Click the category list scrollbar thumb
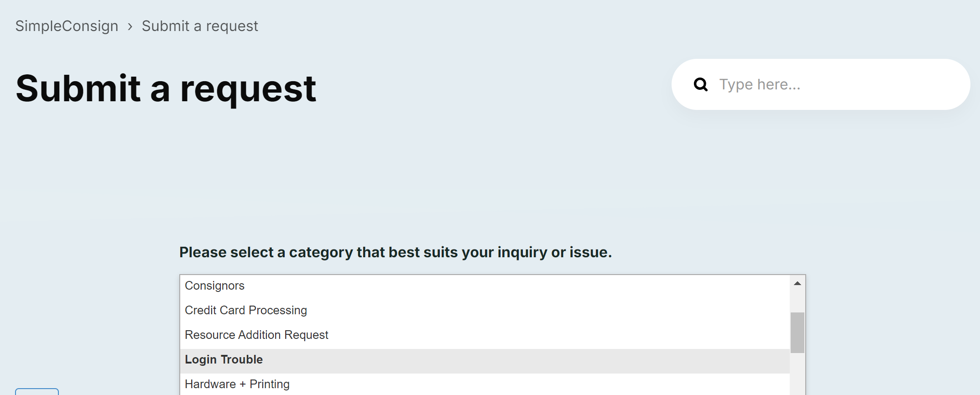This screenshot has width=980, height=395. click(x=798, y=333)
